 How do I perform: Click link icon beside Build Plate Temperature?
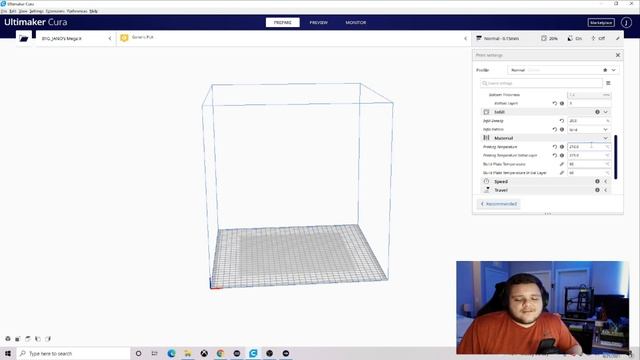click(562, 164)
